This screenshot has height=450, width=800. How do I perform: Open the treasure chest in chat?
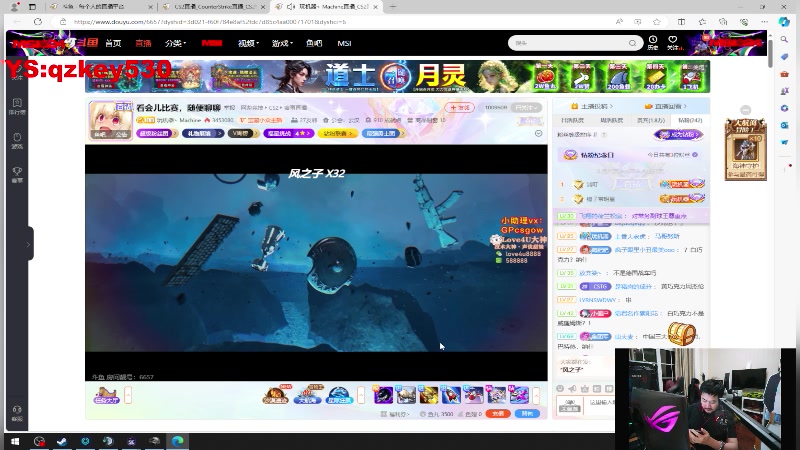coord(682,334)
